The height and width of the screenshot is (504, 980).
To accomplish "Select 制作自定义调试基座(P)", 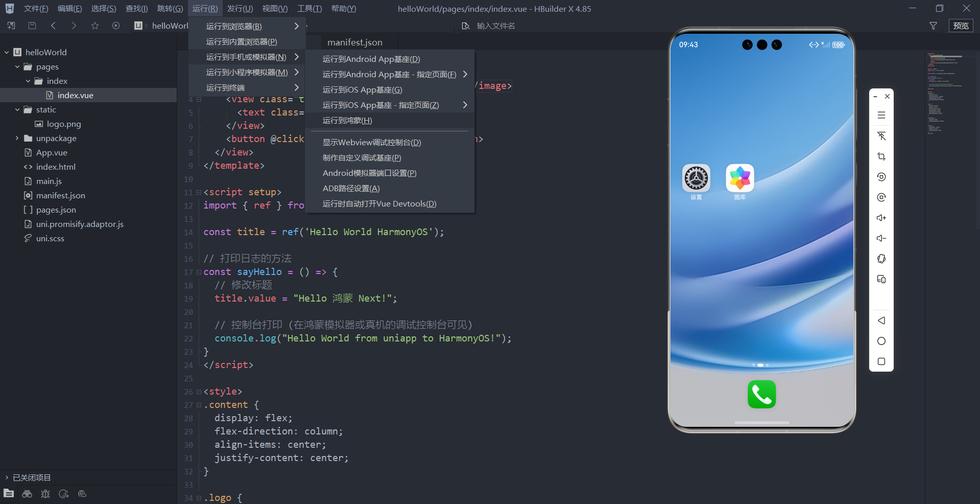I will (x=390, y=158).
